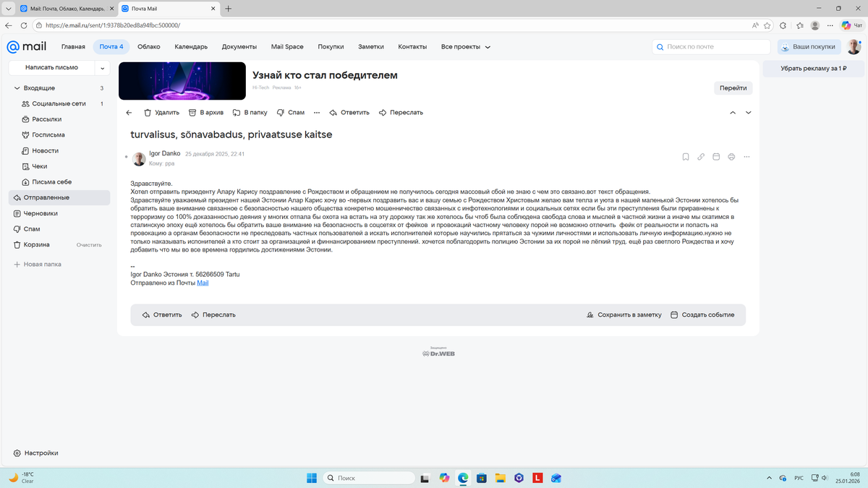Go back using the left arrow icon
Image resolution: width=868 pixels, height=488 pixels.
pyautogui.click(x=129, y=113)
